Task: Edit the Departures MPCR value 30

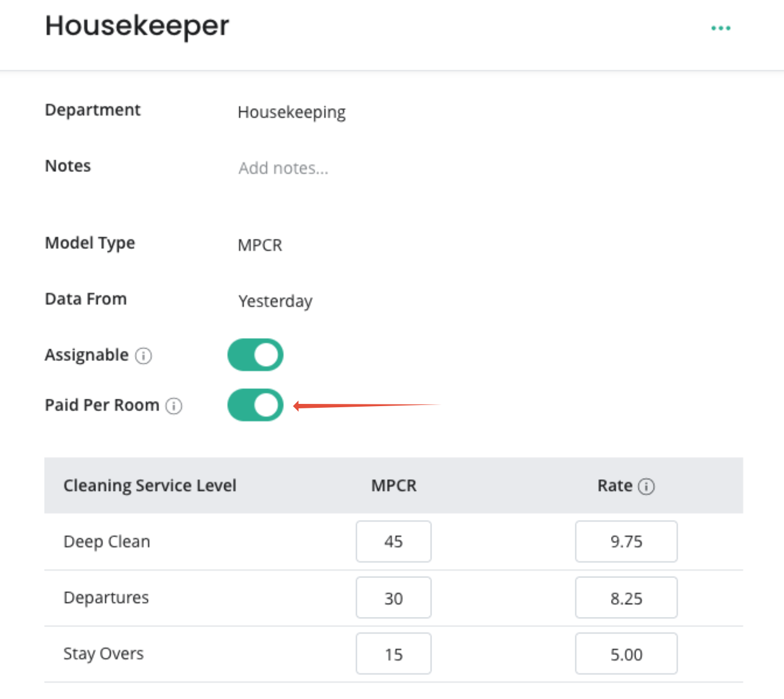Action: pos(393,597)
